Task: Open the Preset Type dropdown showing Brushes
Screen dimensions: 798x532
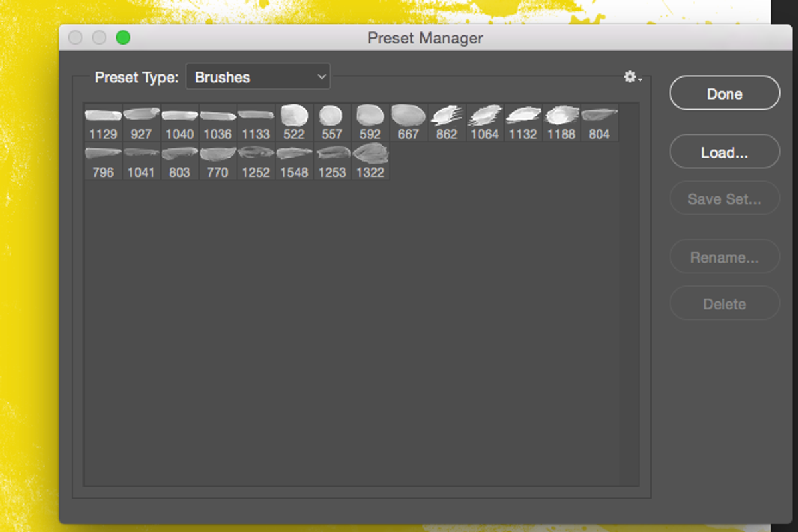Action: (258, 77)
